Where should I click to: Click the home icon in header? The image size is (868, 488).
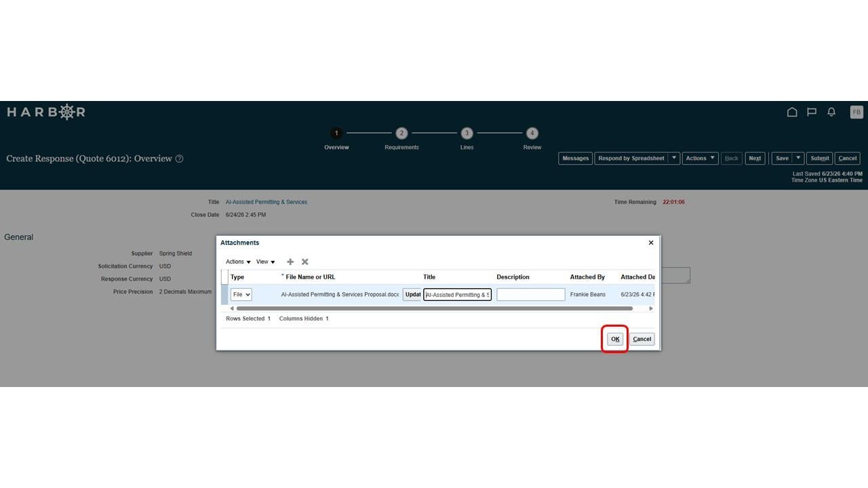pos(791,112)
